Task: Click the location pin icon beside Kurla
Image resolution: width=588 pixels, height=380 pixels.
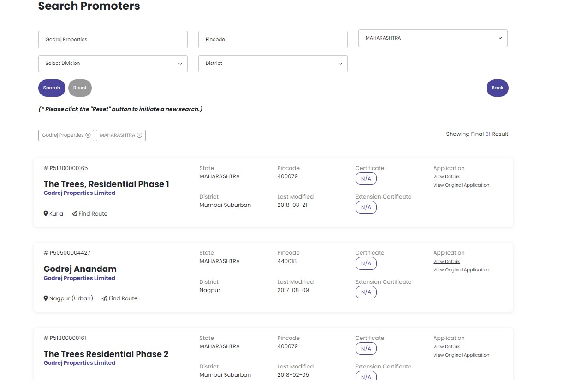Action: click(x=46, y=214)
